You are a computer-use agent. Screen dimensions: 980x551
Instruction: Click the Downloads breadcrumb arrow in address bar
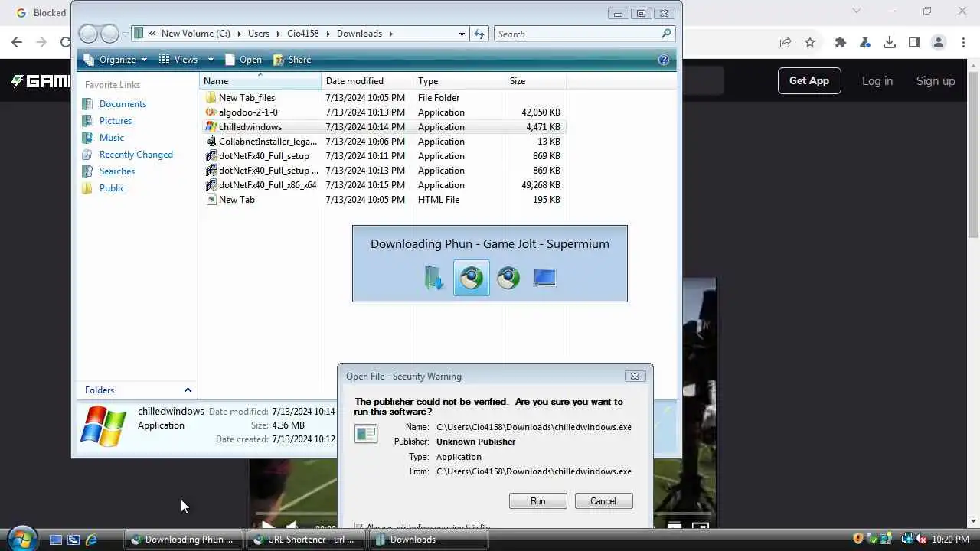390,34
